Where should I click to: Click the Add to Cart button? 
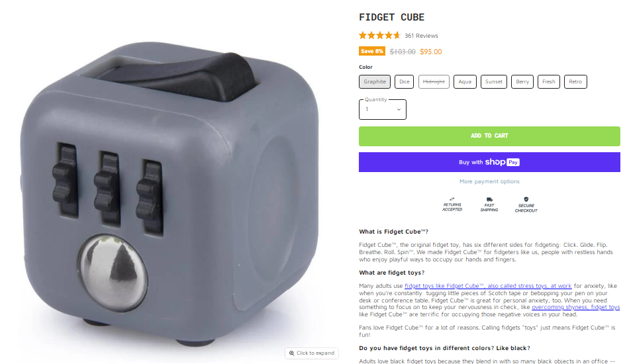coord(489,136)
